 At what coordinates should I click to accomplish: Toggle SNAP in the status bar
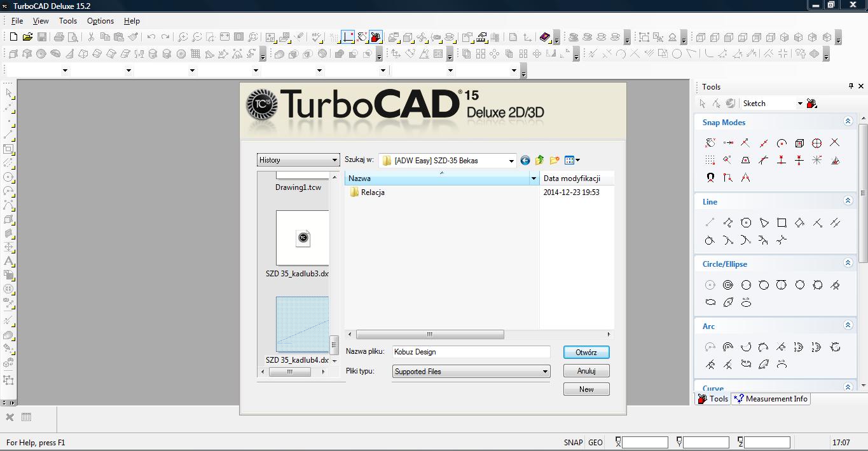tap(572, 443)
